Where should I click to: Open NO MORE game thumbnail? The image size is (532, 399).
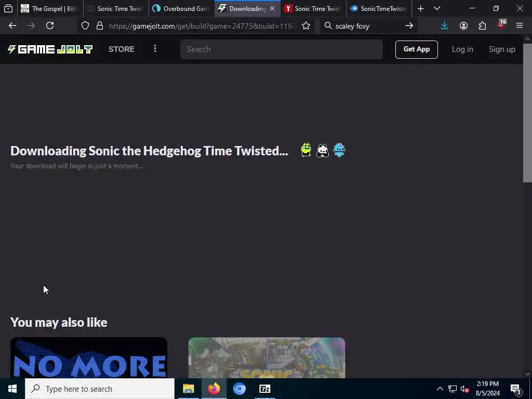88,357
